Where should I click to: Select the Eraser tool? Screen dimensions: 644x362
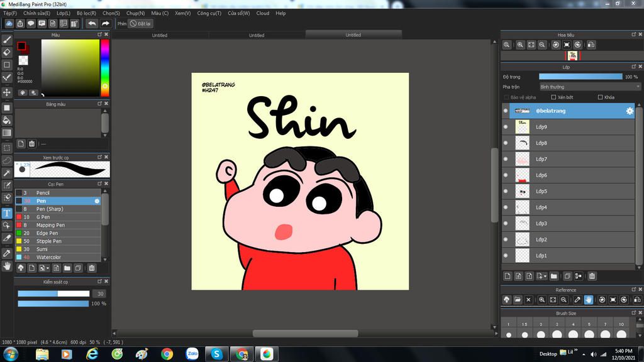(x=7, y=52)
